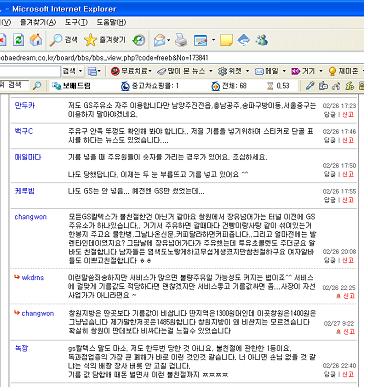Click 신고 on the 02/26 17:23 comment
Image resolution: width=368 pixels, height=391 pixels.
point(348,114)
